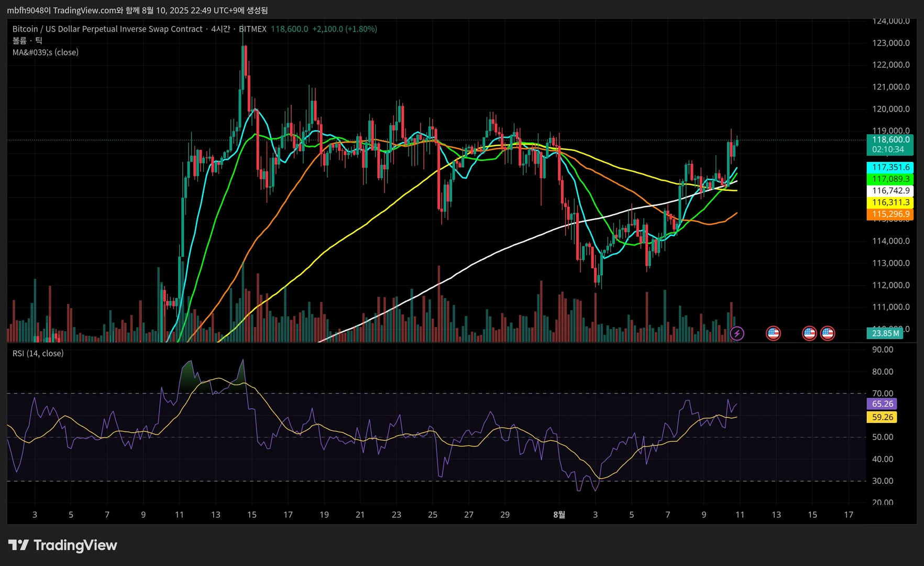The height and width of the screenshot is (566, 924).
Task: Click the middle US flag economic event icon
Action: tap(809, 333)
